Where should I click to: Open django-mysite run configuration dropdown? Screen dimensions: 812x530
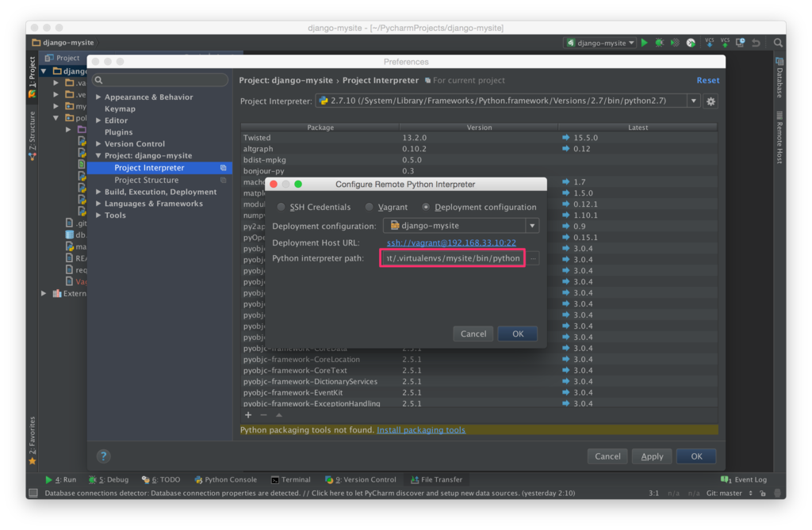600,43
